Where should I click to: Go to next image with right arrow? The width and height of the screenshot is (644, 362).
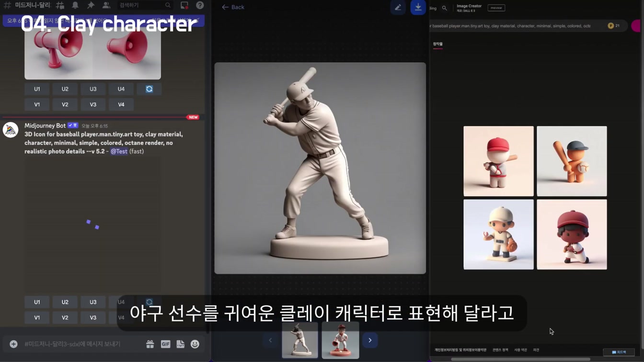click(x=370, y=340)
